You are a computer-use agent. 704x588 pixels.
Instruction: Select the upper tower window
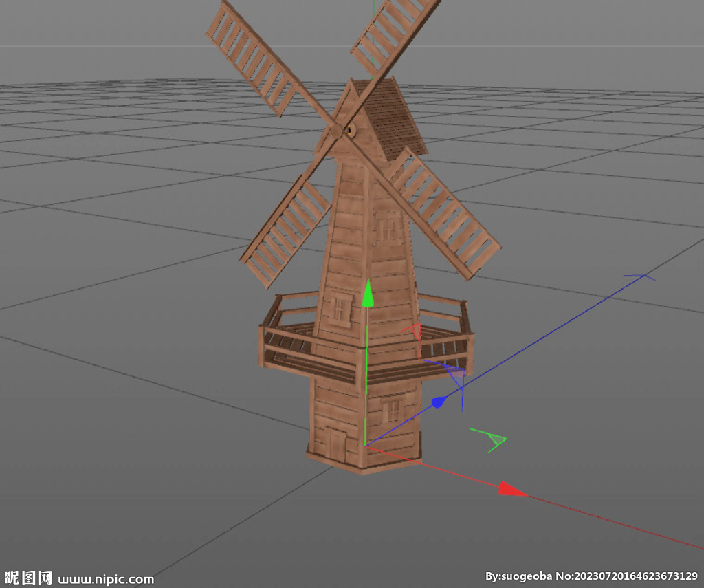click(x=388, y=229)
